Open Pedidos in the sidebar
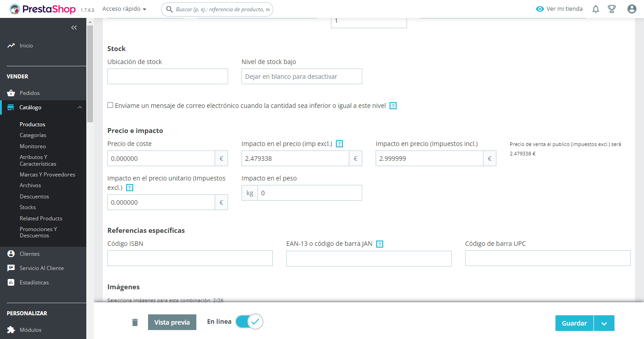This screenshot has height=339, width=644. click(30, 93)
